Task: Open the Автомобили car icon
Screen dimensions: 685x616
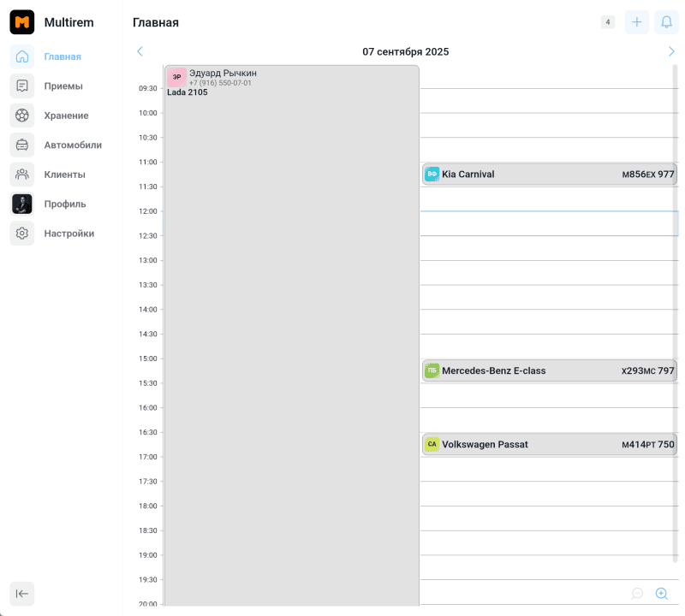Action: [x=22, y=145]
